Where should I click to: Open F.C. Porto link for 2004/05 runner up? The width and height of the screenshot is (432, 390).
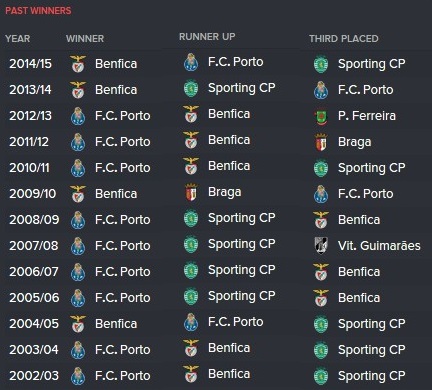235,322
